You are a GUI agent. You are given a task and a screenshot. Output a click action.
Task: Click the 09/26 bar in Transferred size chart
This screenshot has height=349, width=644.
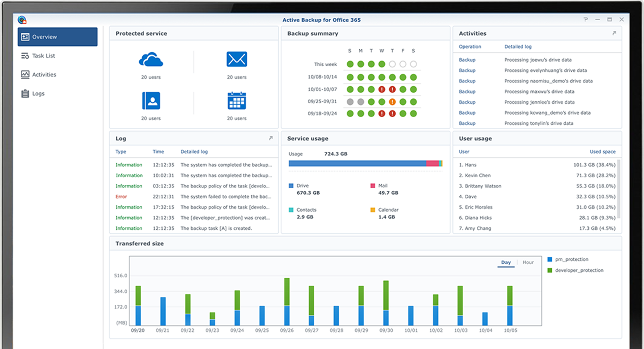pyautogui.click(x=287, y=302)
